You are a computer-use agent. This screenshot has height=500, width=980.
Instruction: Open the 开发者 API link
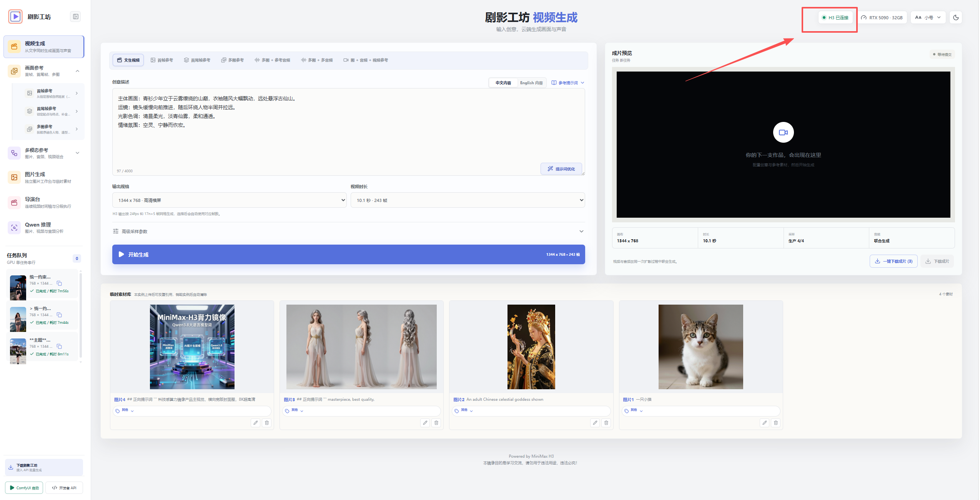[64, 488]
